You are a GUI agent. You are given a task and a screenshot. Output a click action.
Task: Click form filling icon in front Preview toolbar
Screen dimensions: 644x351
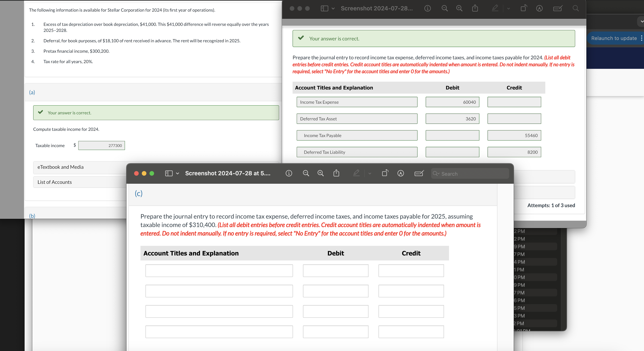(419, 173)
